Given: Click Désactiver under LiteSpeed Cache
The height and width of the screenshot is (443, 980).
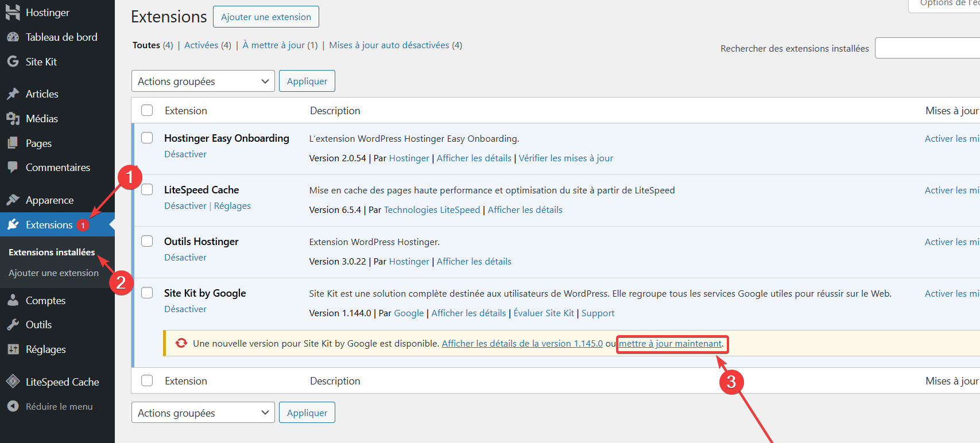Looking at the screenshot, I should (185, 206).
